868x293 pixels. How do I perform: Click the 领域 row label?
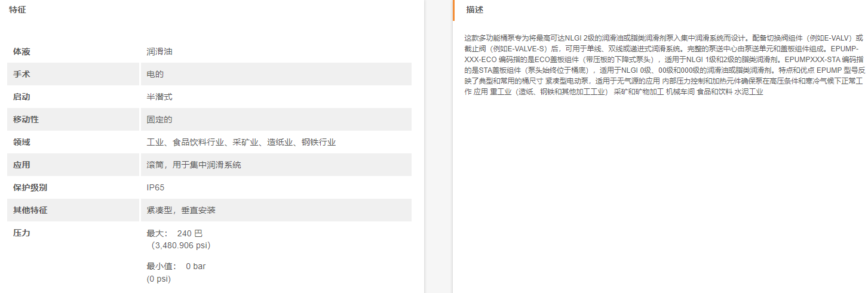(x=22, y=142)
